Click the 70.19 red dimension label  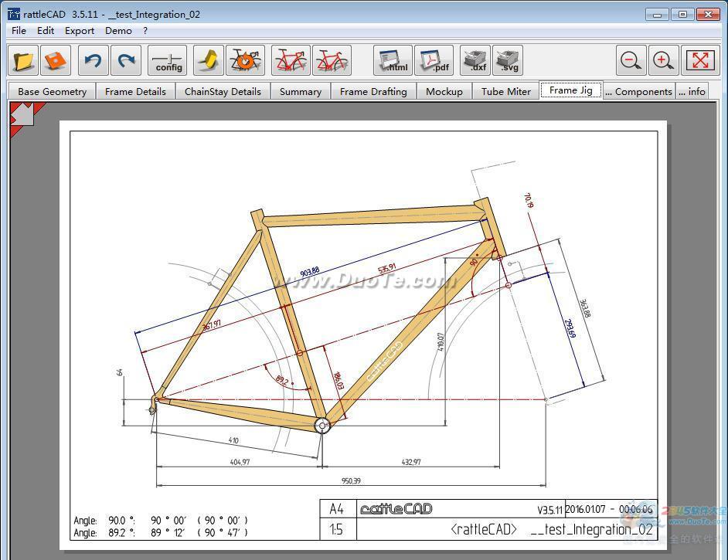[529, 200]
